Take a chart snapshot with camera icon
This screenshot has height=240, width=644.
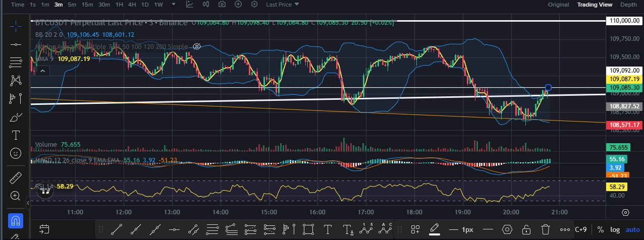click(x=222, y=5)
